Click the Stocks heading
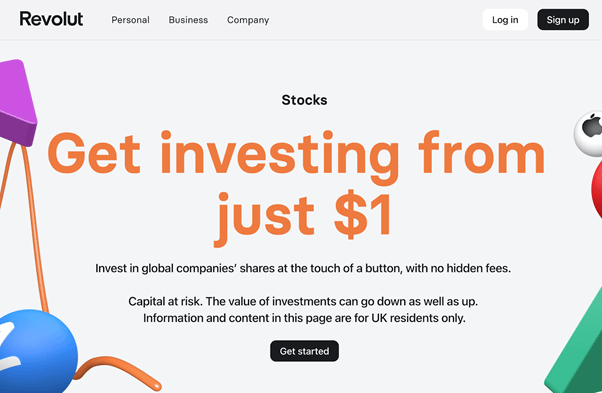This screenshot has height=393, width=602. (304, 100)
